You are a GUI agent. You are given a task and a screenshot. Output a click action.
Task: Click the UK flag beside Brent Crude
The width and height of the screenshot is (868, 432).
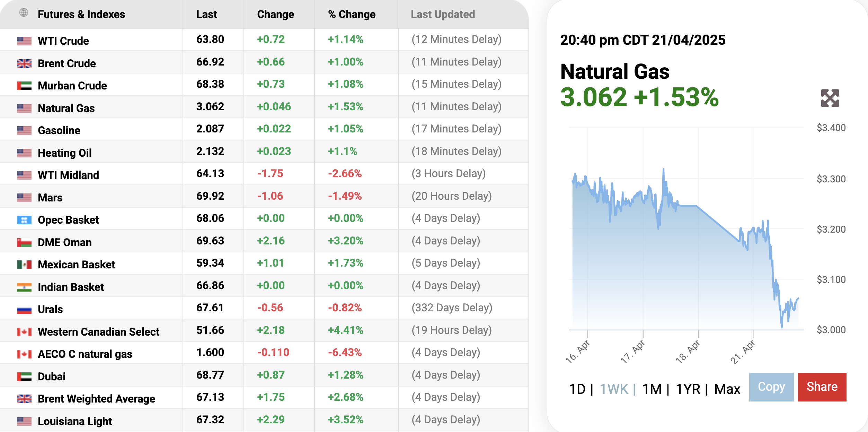click(x=24, y=63)
